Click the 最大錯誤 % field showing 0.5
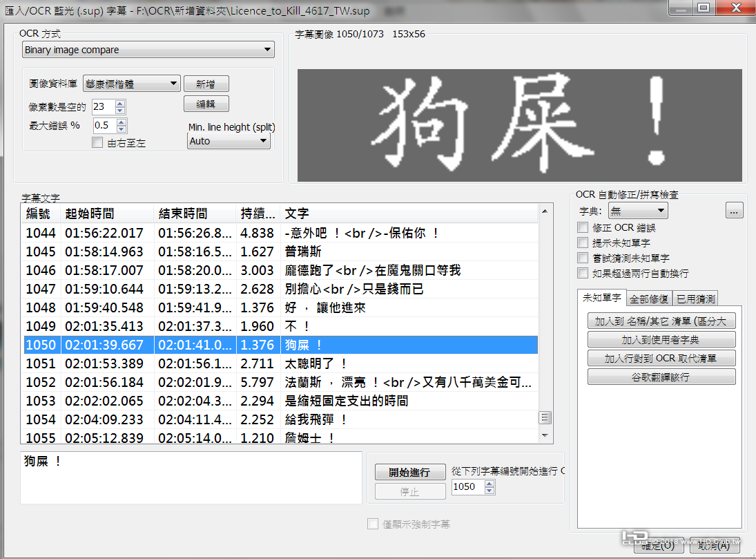 click(105, 126)
